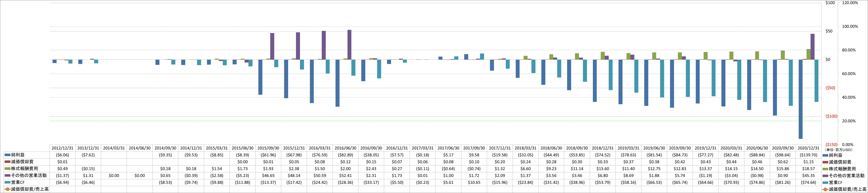The height and width of the screenshot is (193, 868).
Task: Click the orange 減価償却費/売上高 marker in the right legend
Action: pyautogui.click(x=825, y=189)
